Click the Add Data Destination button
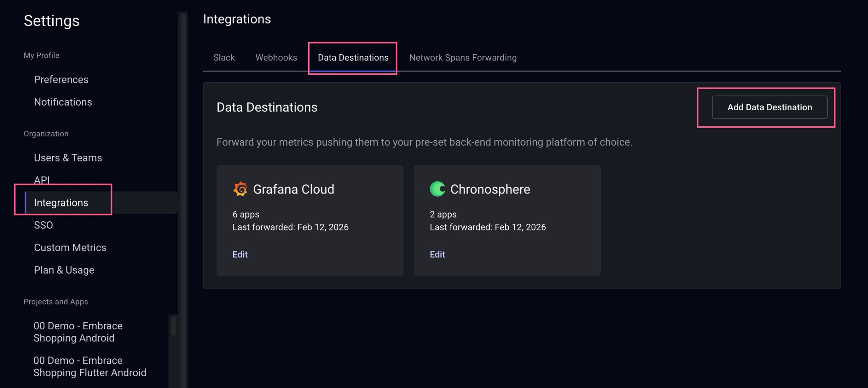This screenshot has height=388, width=868. click(769, 107)
